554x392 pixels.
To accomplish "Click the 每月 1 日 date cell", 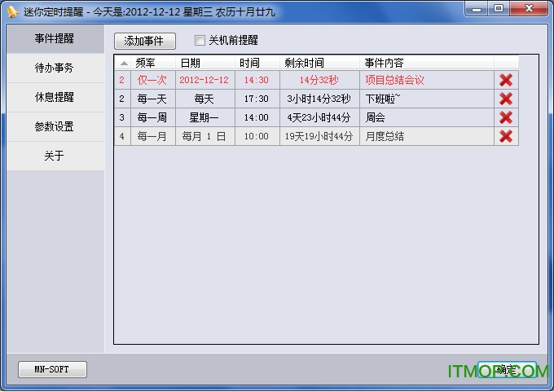I will coord(205,136).
